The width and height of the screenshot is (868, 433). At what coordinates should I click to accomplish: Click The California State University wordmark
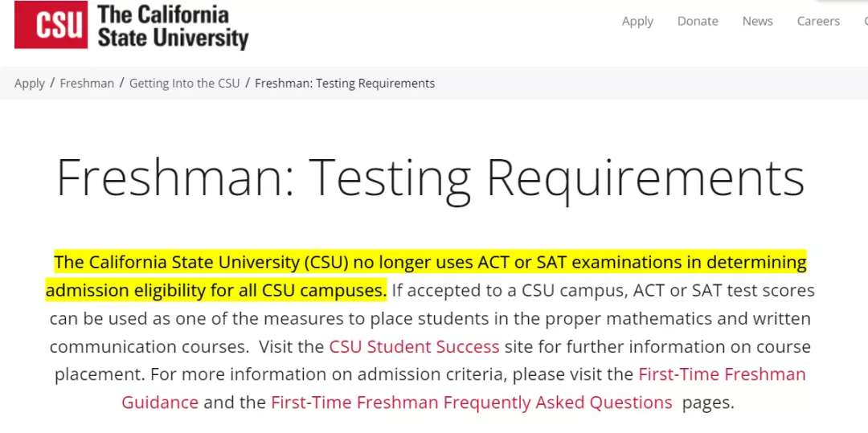click(173, 26)
